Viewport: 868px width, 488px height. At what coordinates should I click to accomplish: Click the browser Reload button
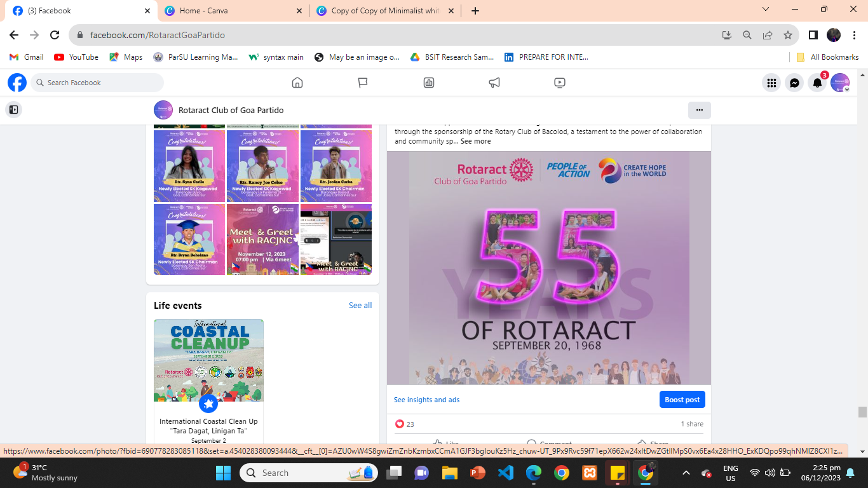pyautogui.click(x=55, y=35)
